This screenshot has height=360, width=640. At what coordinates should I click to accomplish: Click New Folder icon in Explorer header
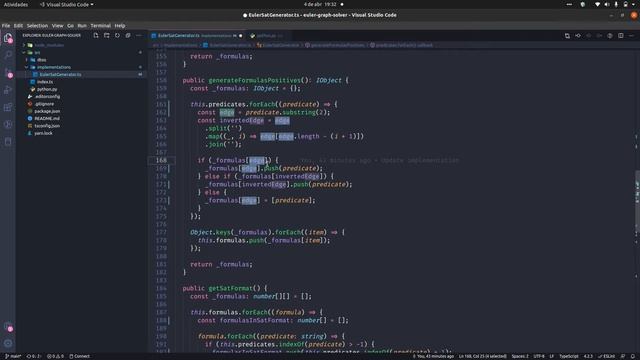point(107,36)
